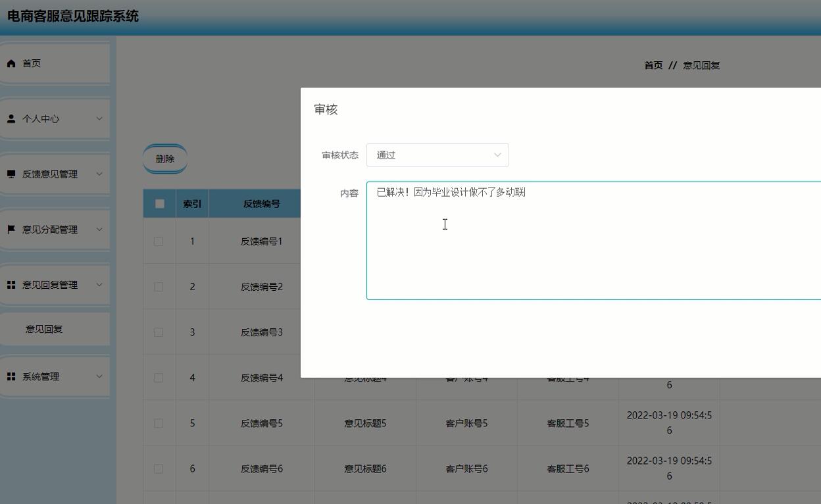Select the 意见回复 submenu item
Image resolution: width=821 pixels, height=504 pixels.
[x=55, y=329]
